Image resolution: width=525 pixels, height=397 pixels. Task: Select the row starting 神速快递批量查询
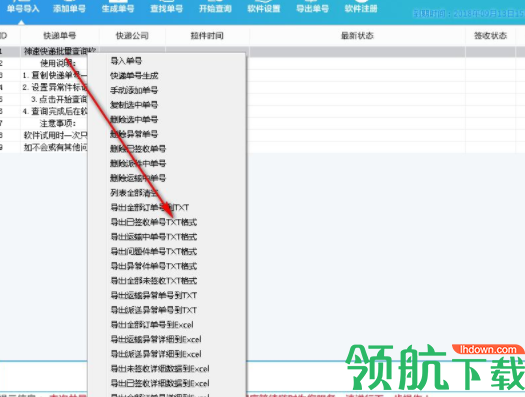click(262, 51)
